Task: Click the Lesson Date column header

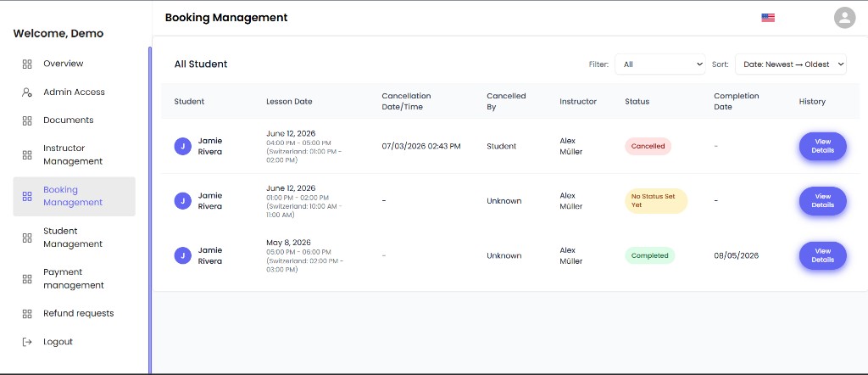Action: (289, 101)
